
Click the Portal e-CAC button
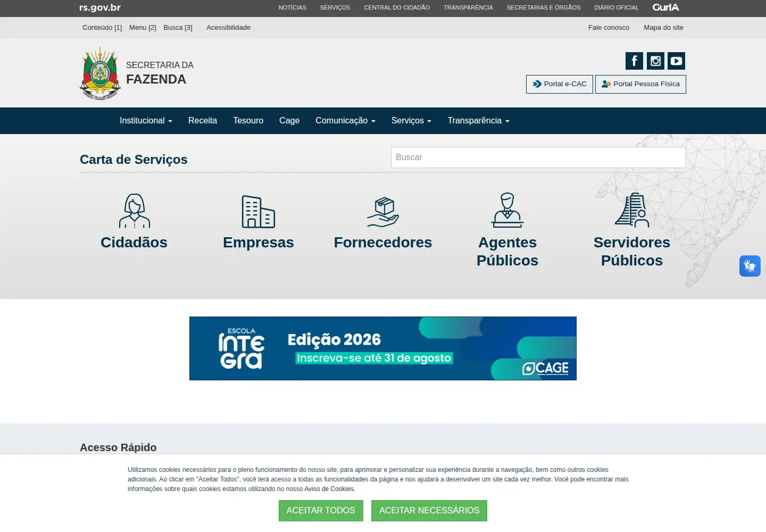click(x=560, y=84)
